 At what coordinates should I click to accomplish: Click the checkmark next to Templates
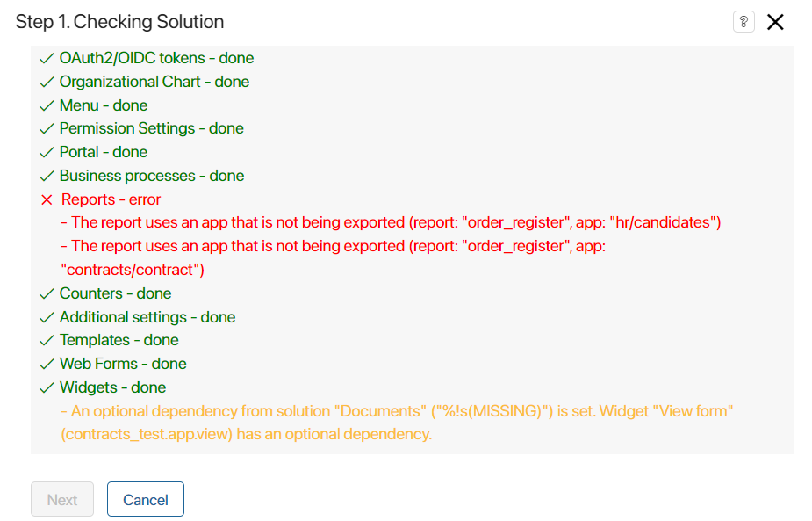tap(47, 341)
